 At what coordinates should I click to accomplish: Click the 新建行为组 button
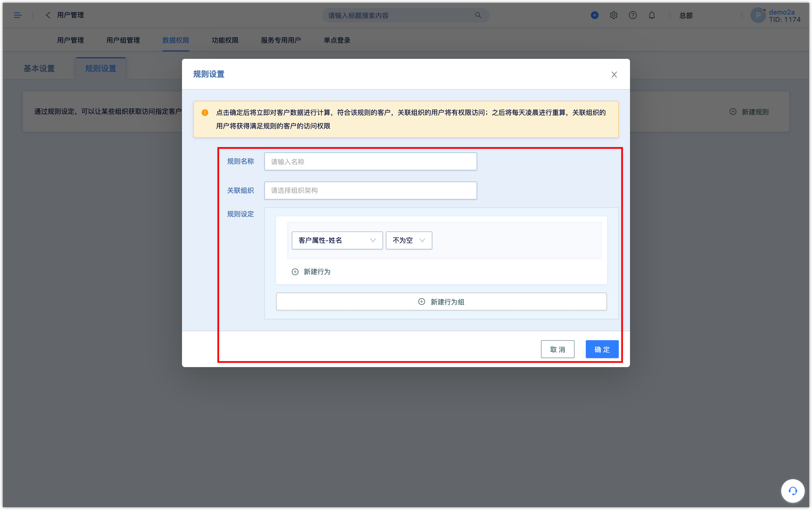[441, 302]
